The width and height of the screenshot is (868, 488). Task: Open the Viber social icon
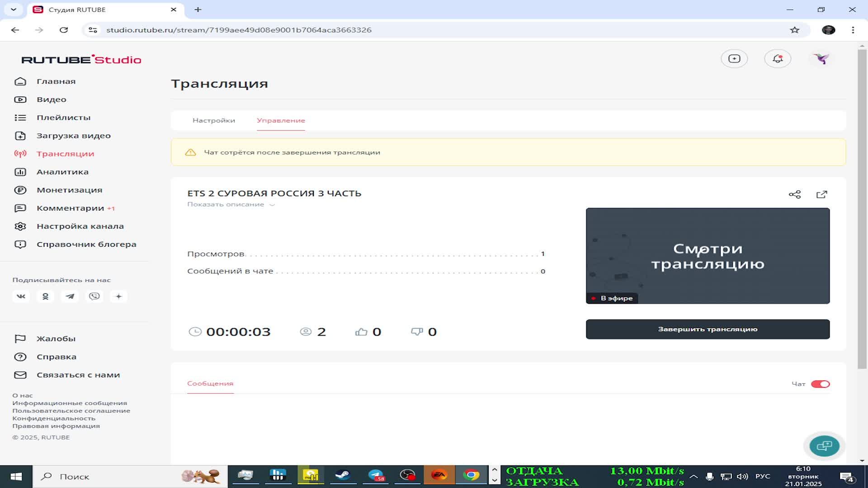(94, 296)
